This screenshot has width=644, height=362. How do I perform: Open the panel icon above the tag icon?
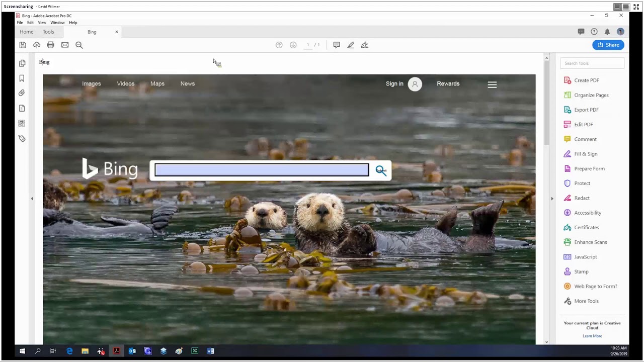22,123
